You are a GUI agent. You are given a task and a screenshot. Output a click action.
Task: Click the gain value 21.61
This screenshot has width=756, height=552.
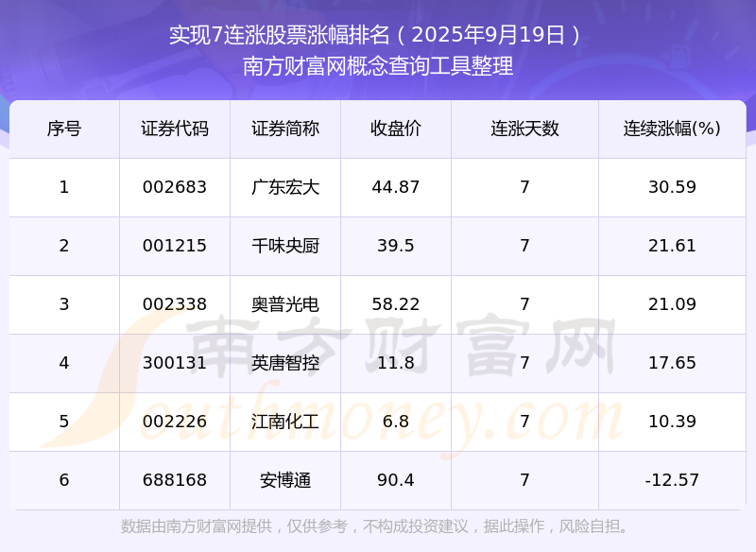(672, 246)
